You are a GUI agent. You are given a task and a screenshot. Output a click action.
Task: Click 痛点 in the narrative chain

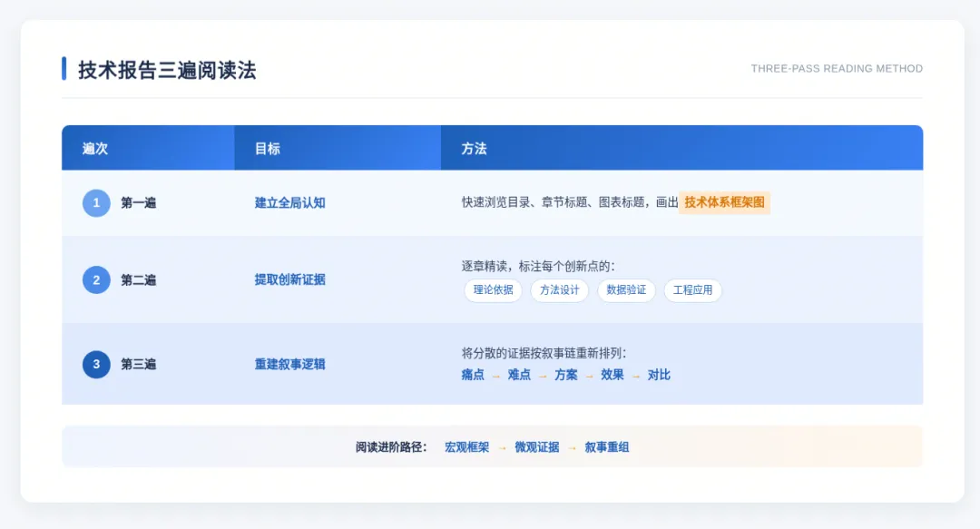(473, 375)
